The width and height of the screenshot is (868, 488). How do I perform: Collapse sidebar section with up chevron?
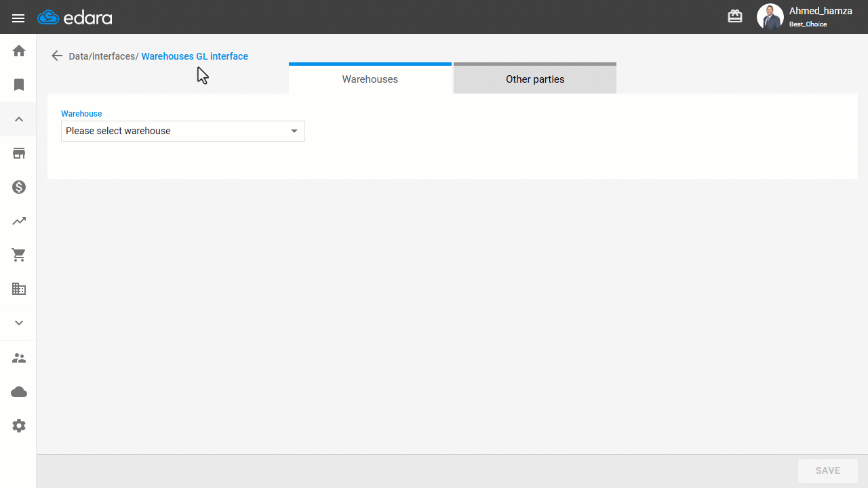pyautogui.click(x=19, y=119)
